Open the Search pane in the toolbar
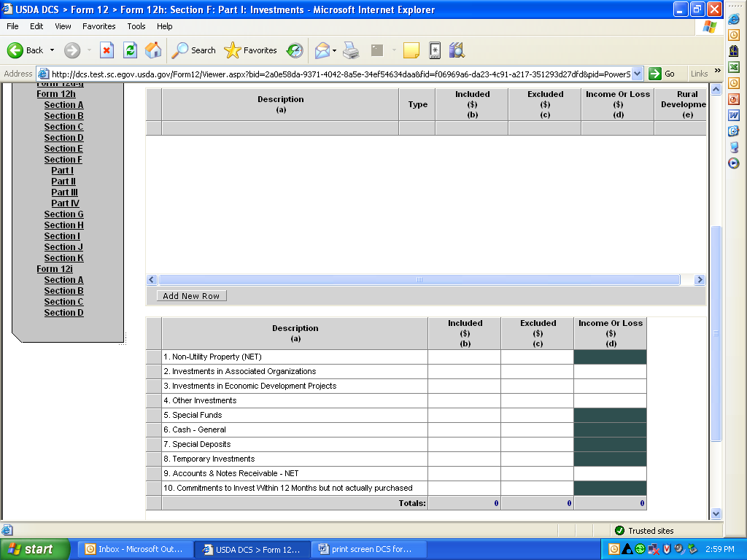 (193, 50)
